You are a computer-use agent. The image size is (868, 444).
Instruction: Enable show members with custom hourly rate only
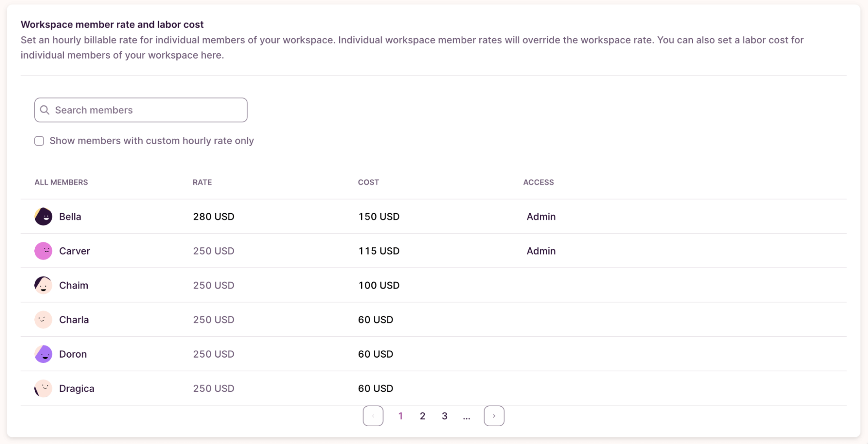[40, 141]
